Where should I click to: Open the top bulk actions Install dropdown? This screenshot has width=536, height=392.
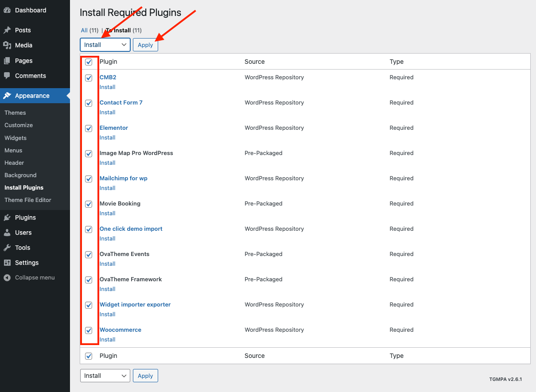(x=105, y=45)
